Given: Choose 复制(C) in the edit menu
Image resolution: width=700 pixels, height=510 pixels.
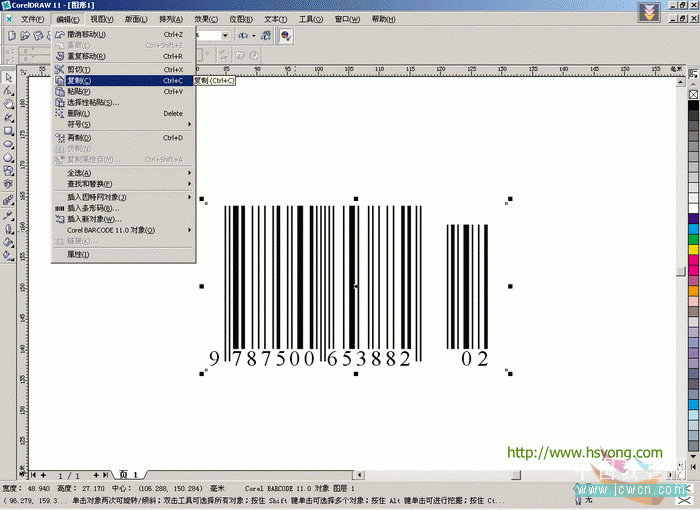Looking at the screenshot, I should click(124, 80).
